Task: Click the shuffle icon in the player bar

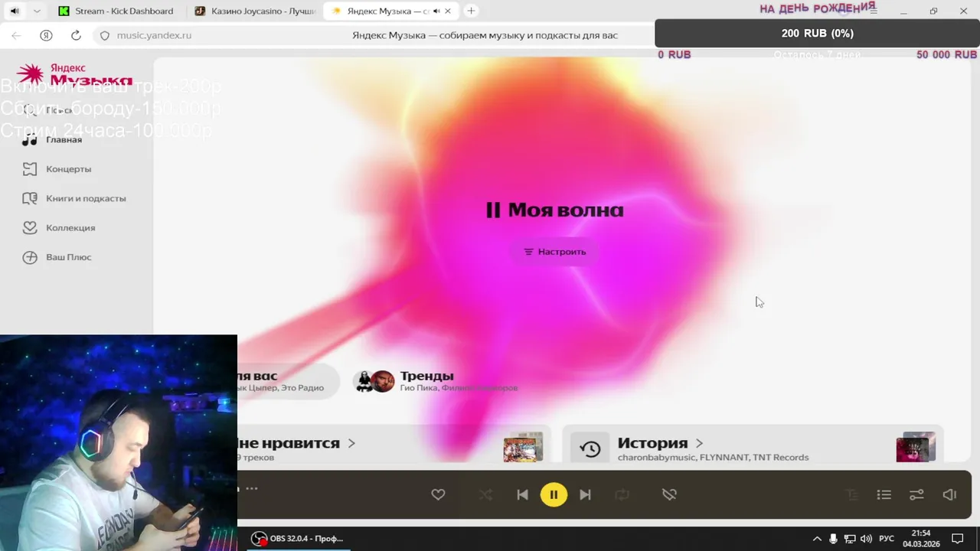Action: (485, 494)
